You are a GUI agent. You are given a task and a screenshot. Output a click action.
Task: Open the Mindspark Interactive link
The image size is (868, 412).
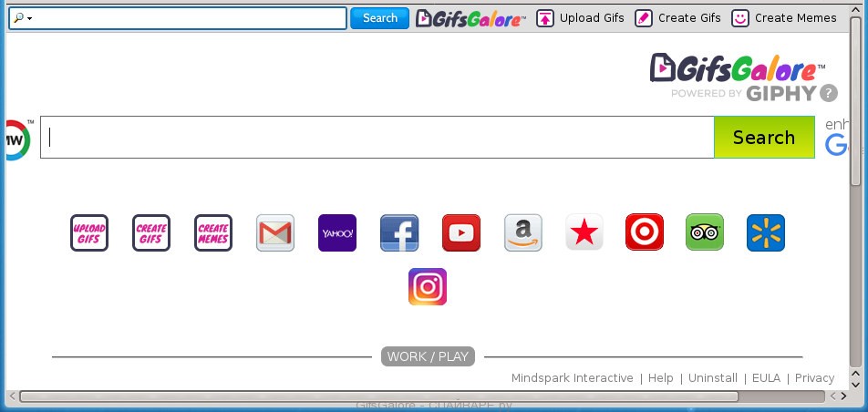572,378
